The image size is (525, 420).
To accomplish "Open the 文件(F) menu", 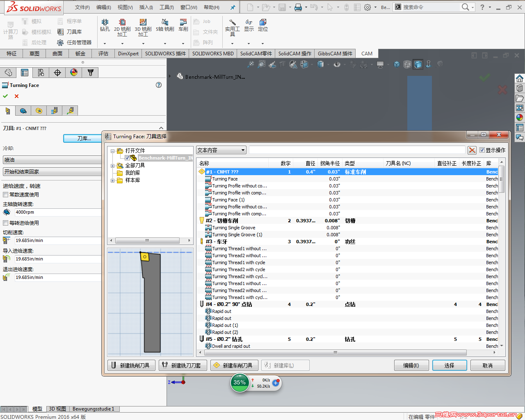I will [82, 7].
